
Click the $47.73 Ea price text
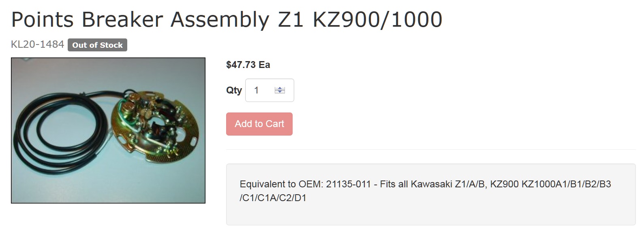click(248, 65)
